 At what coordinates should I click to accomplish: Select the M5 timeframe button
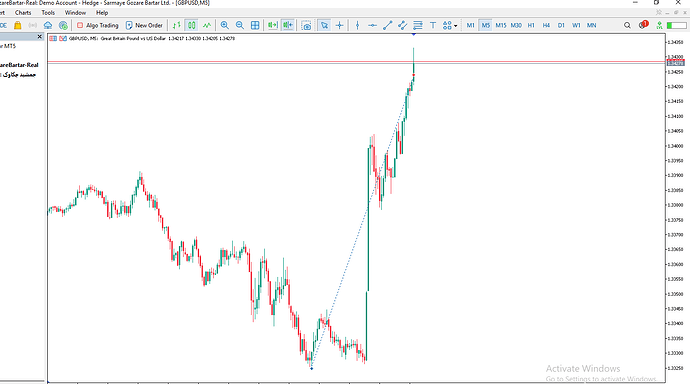(x=485, y=26)
